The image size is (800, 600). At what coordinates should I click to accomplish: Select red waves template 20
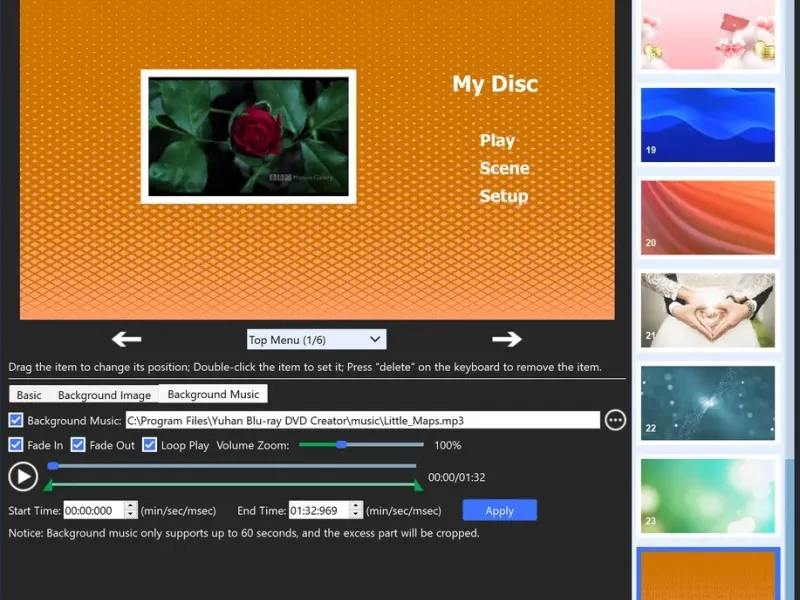(x=708, y=217)
